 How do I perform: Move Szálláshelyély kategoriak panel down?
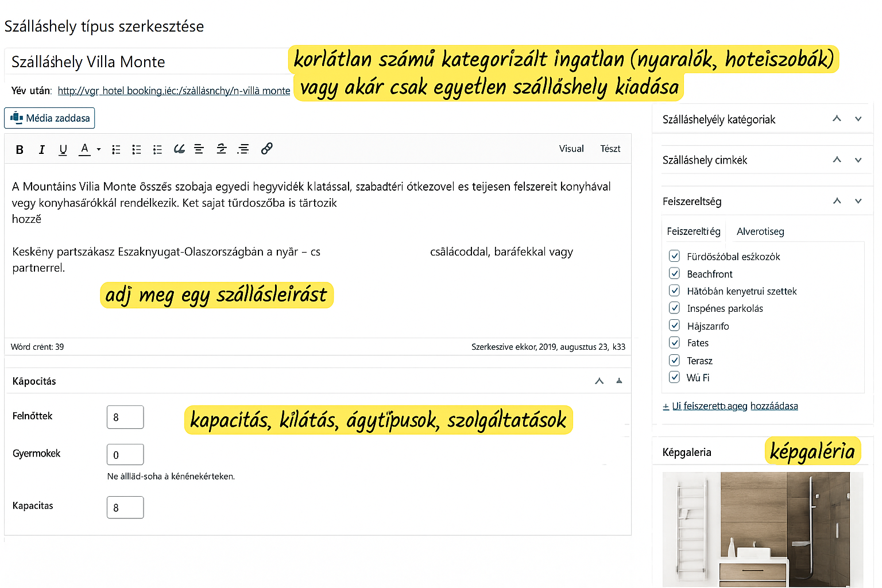(858, 119)
